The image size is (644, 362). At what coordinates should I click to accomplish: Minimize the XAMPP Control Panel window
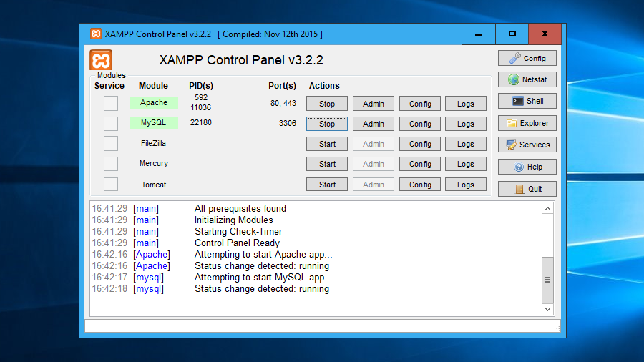point(479,34)
